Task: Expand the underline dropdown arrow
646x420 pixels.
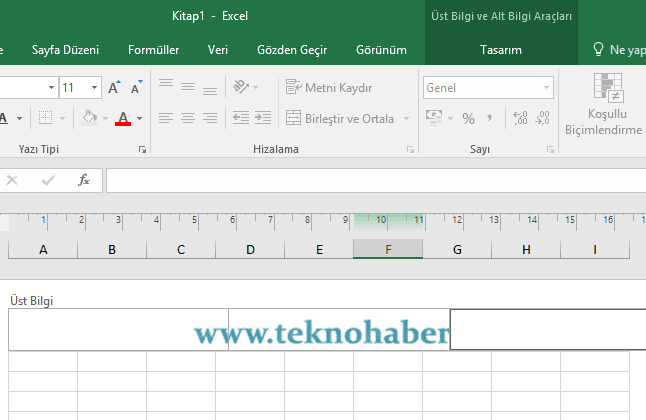Action: tap(19, 119)
